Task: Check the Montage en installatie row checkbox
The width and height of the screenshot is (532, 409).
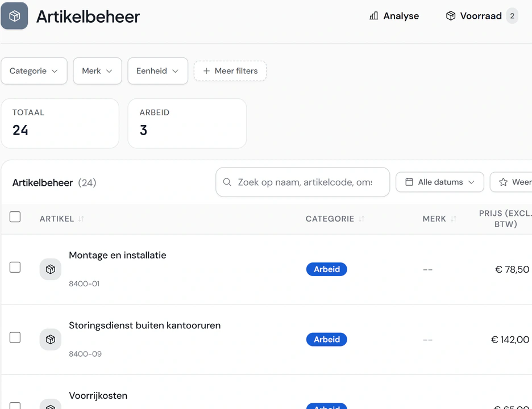Action: pos(15,267)
